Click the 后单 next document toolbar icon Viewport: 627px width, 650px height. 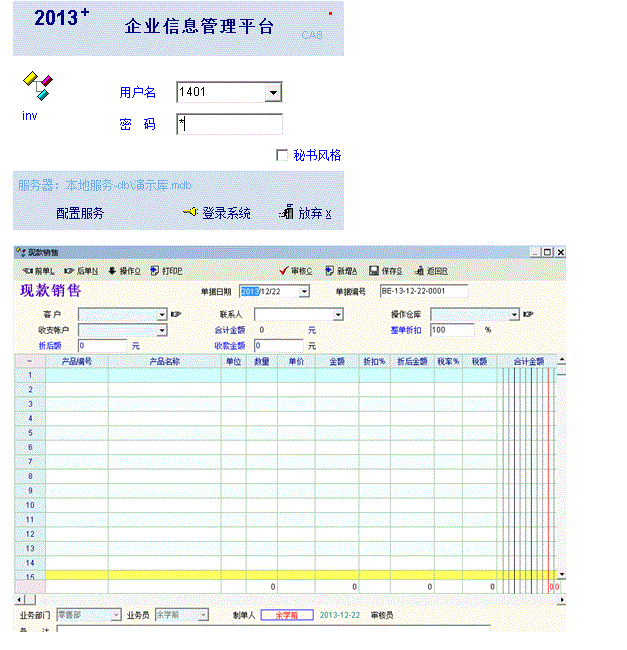[x=69, y=270]
